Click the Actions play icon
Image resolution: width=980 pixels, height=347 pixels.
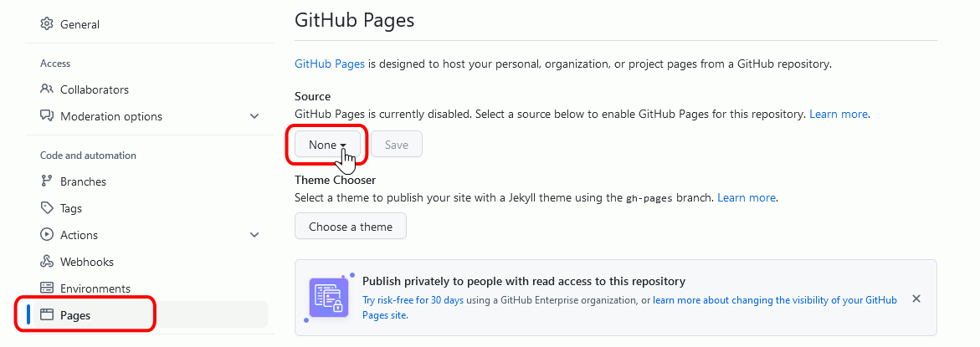47,235
